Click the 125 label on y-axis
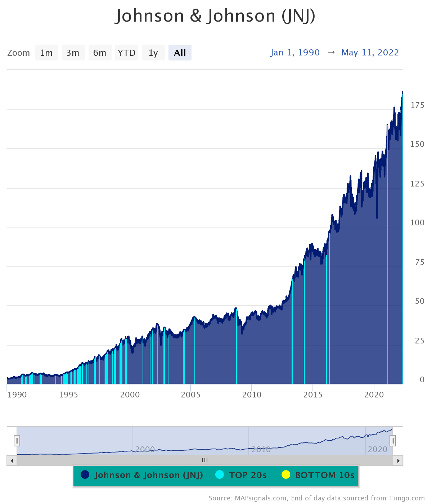Image resolution: width=432 pixels, height=504 pixels. coord(418,184)
